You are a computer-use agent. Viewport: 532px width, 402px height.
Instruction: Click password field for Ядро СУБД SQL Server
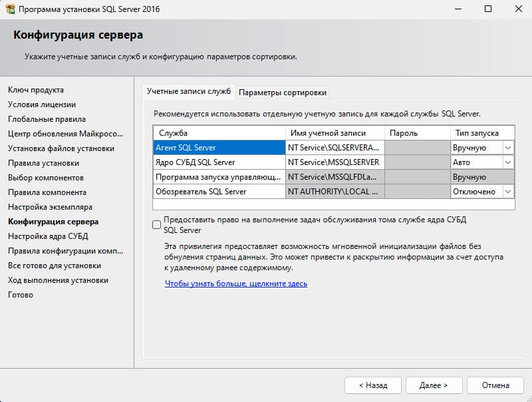tap(418, 162)
